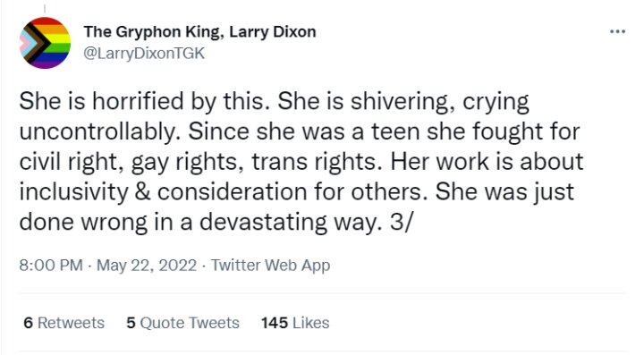Click the thread connector line above avatar
The height and width of the screenshot is (355, 644).
(x=45, y=7)
